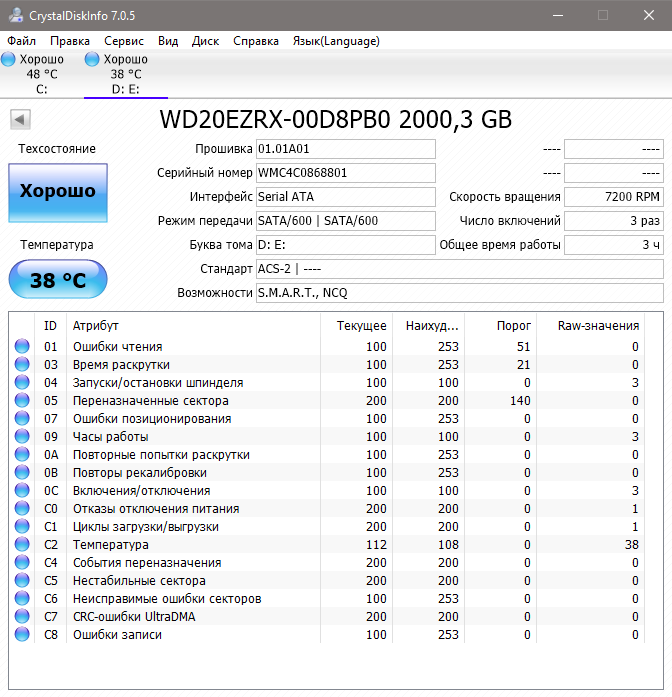This screenshot has width=672, height=697.
Task: Click status orb of 04 Запуски/остановки шпинделя
Action: [x=22, y=382]
